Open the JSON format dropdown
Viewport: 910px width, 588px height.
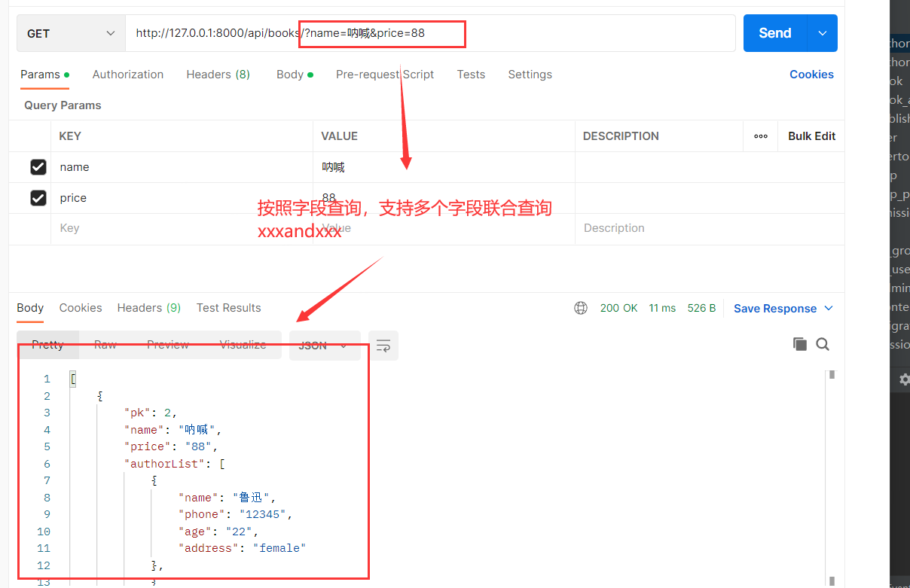click(x=324, y=346)
